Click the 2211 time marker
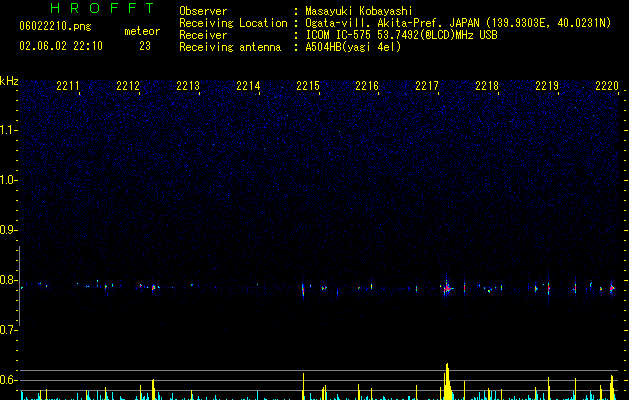This screenshot has width=629, height=400. [x=68, y=86]
